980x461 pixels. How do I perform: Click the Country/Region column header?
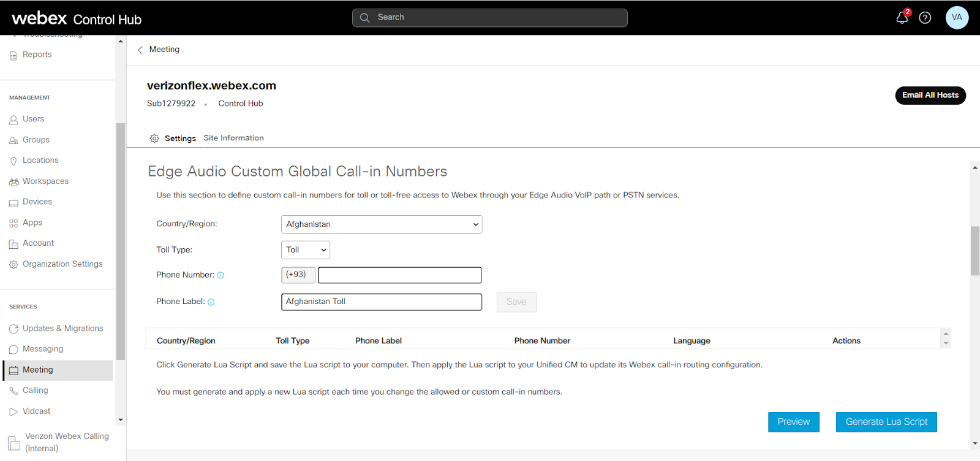click(186, 341)
